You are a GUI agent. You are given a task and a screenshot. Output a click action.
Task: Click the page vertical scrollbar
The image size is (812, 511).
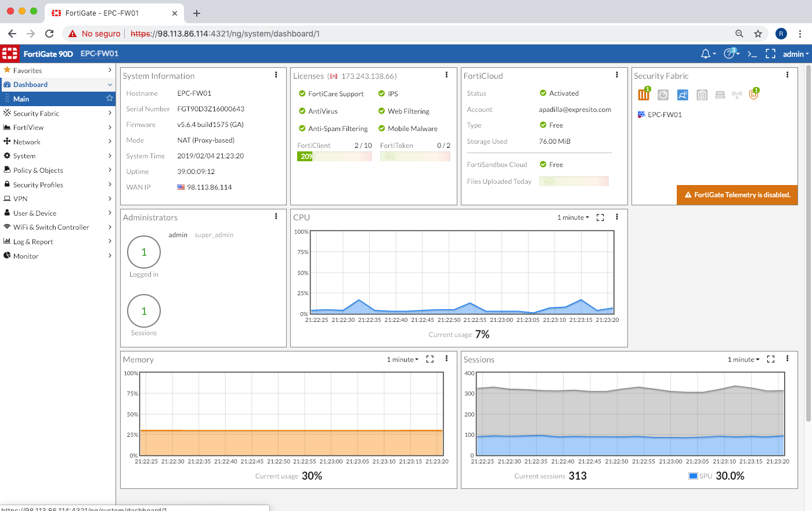point(809,244)
